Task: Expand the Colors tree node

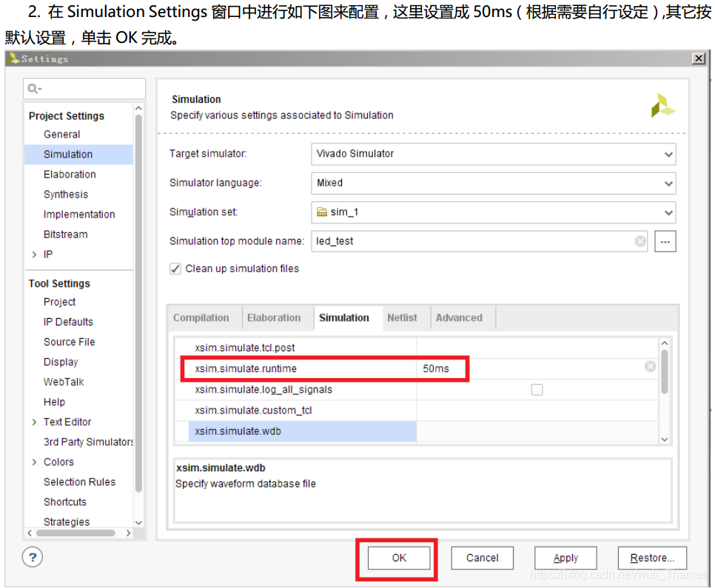Action: (34, 462)
